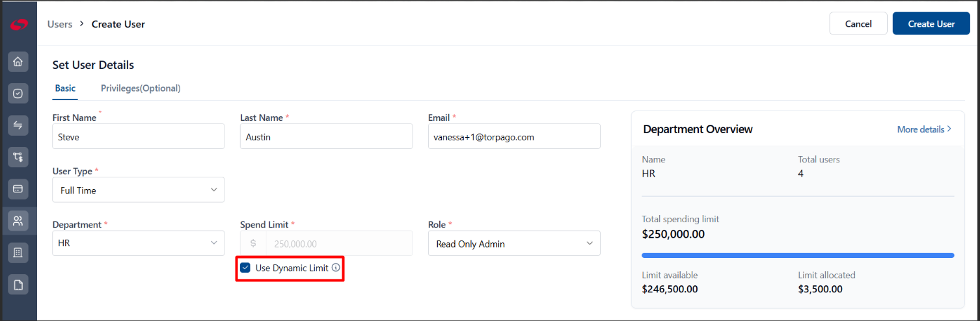This screenshot has width=980, height=321.
Task: Open the Cards sidebar icon
Action: pyautogui.click(x=18, y=188)
